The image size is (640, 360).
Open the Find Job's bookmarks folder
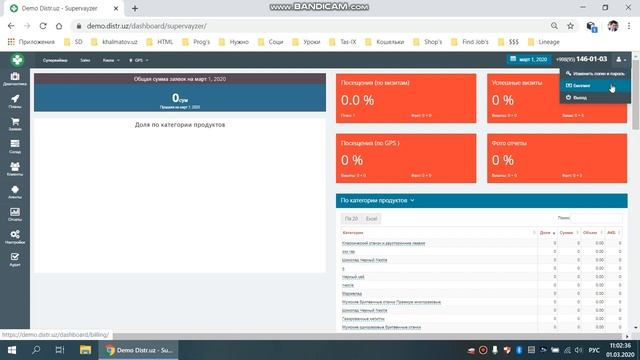(x=470, y=42)
